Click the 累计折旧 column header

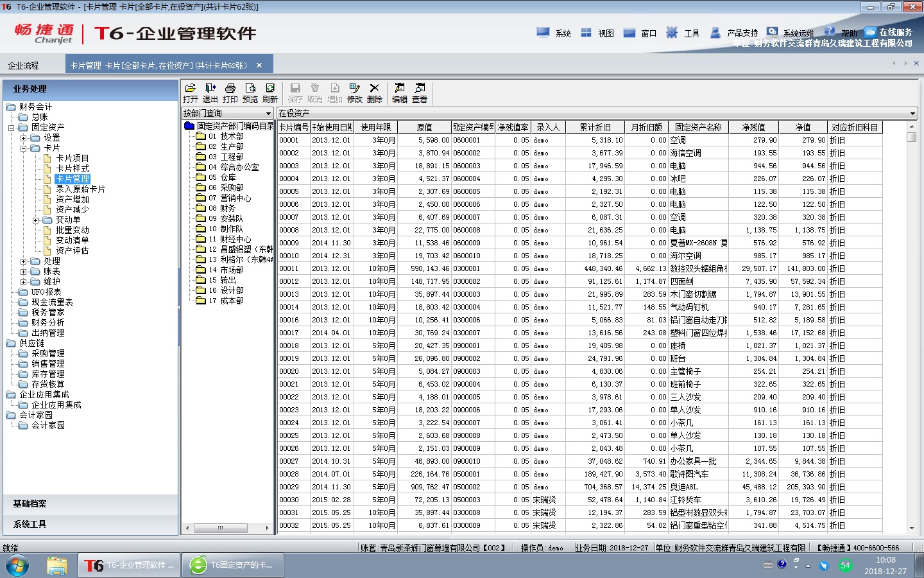click(595, 128)
